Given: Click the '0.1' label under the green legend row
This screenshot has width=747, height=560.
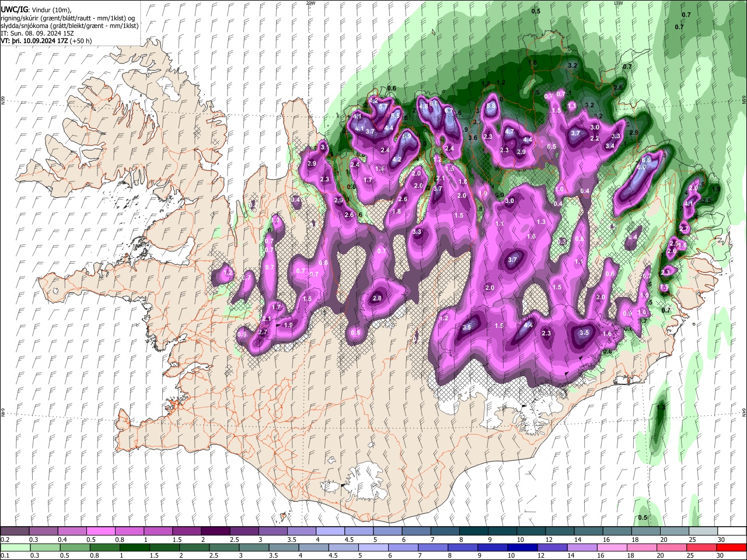Looking at the screenshot, I should pyautogui.click(x=5, y=555).
